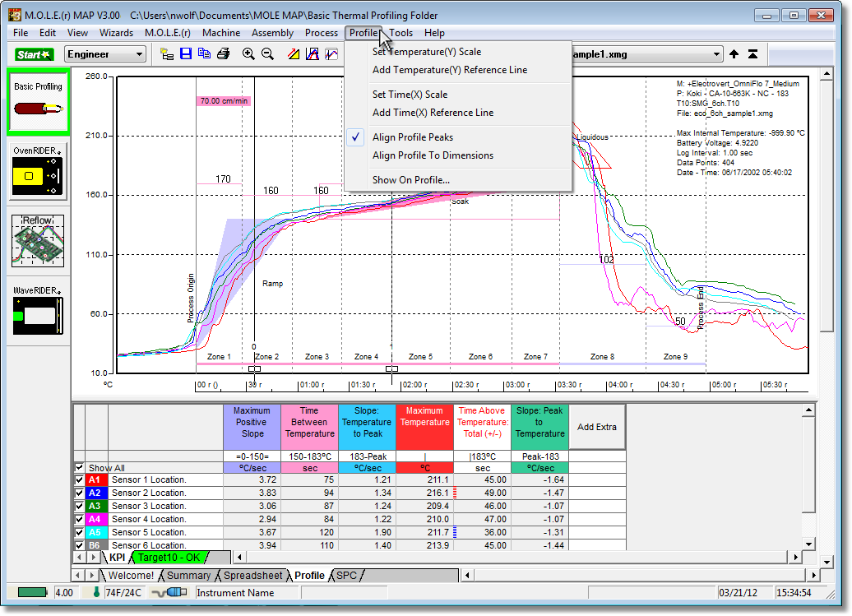
Task: Click the M.O.L.E. MAP title bar app icon
Action: pos(15,15)
